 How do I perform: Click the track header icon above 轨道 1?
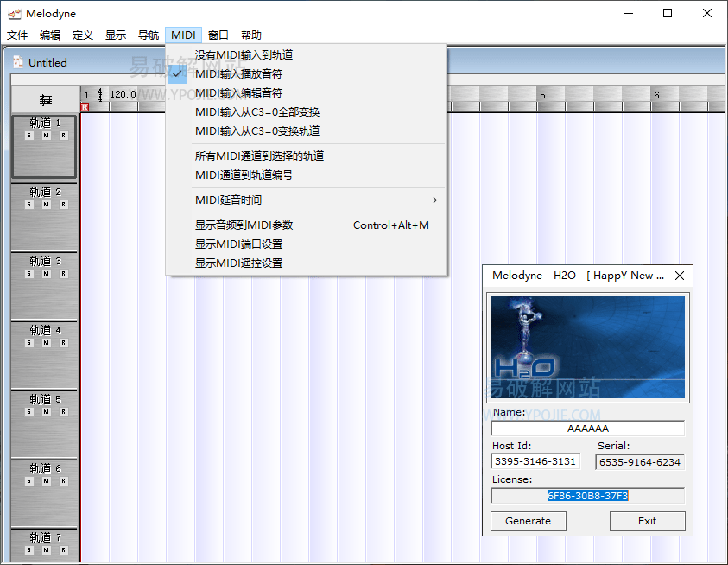pos(45,99)
